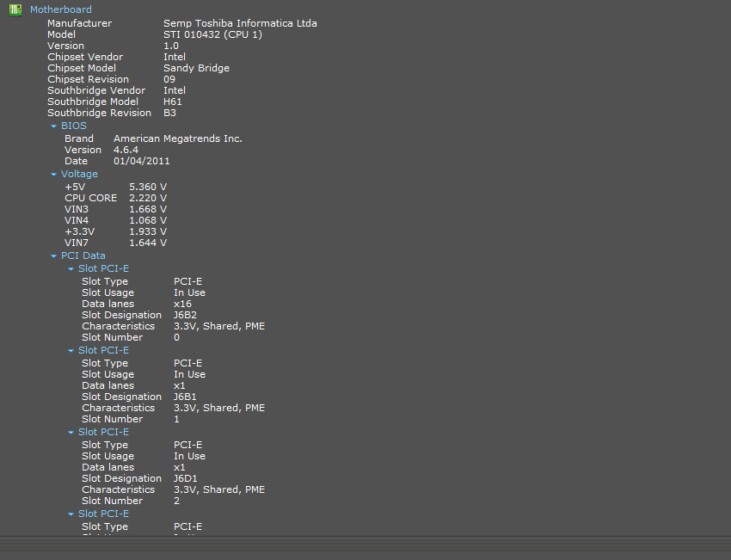Select the motherboard version value '1.0'
This screenshot has height=560, width=731.
click(171, 46)
